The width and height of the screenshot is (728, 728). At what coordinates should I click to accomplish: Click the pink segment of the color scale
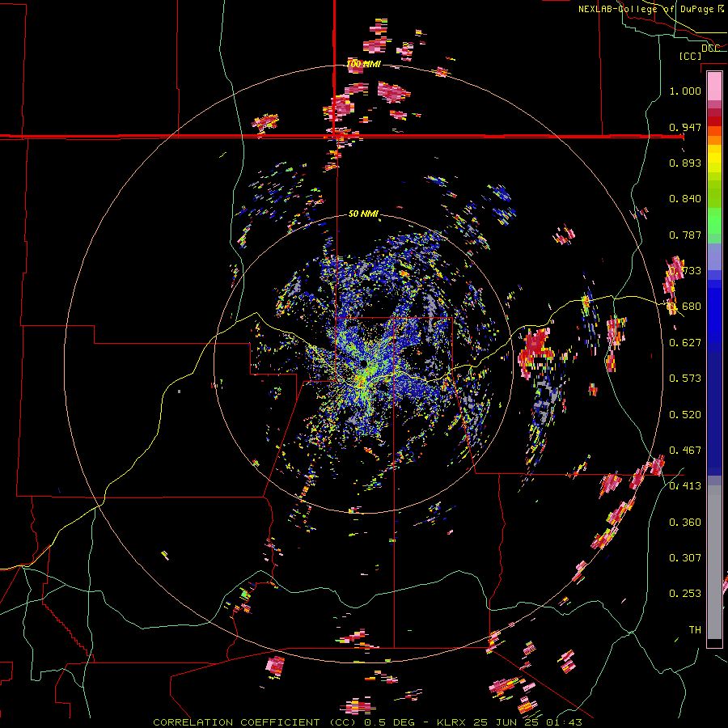click(714, 87)
